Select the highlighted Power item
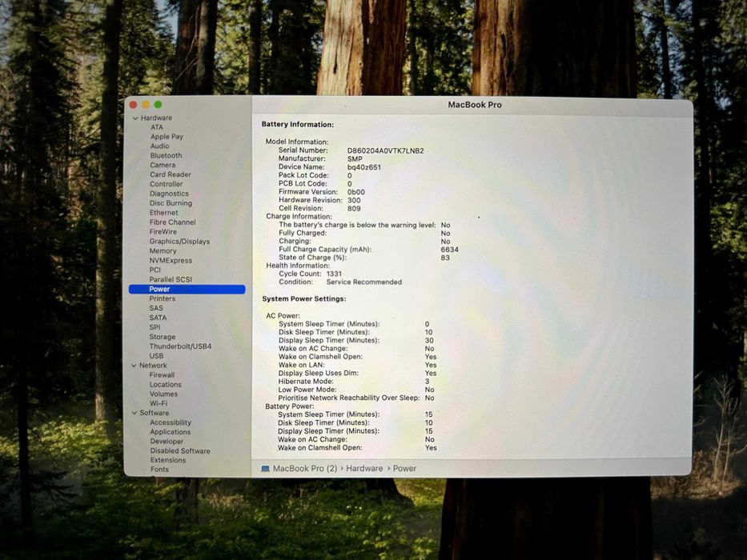The width and height of the screenshot is (747, 560). 187,289
